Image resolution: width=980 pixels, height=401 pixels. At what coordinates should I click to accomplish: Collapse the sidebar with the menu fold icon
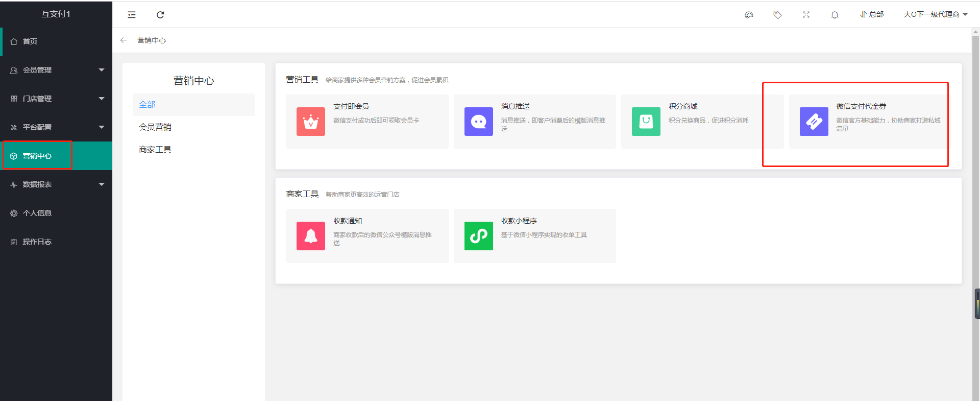coord(132,15)
